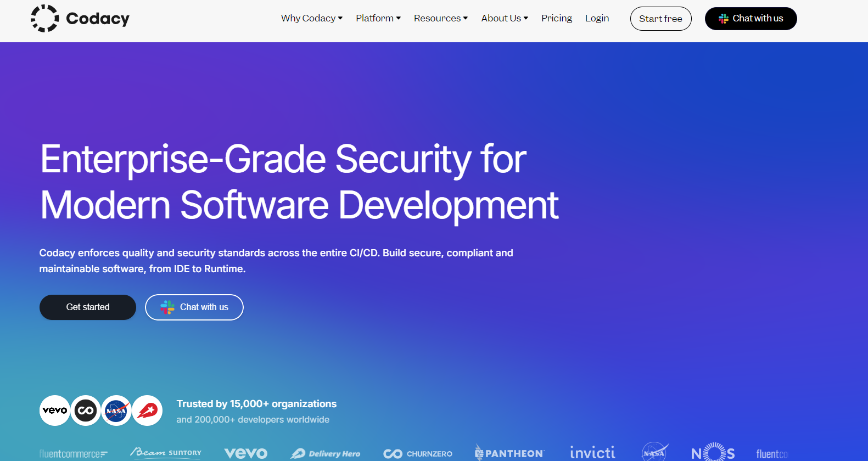Click the outlined Chat with us hero button
Image resolution: width=868 pixels, height=461 pixels.
(x=194, y=307)
